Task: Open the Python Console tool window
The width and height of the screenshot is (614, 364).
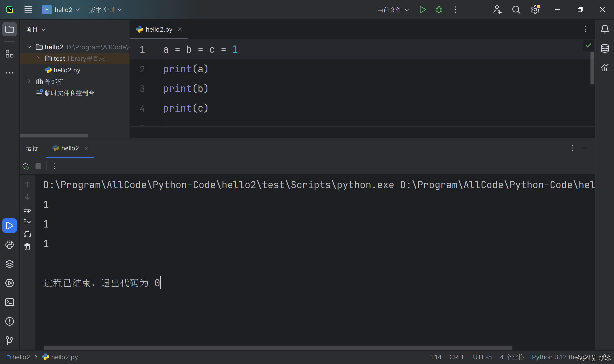Action: click(10, 245)
